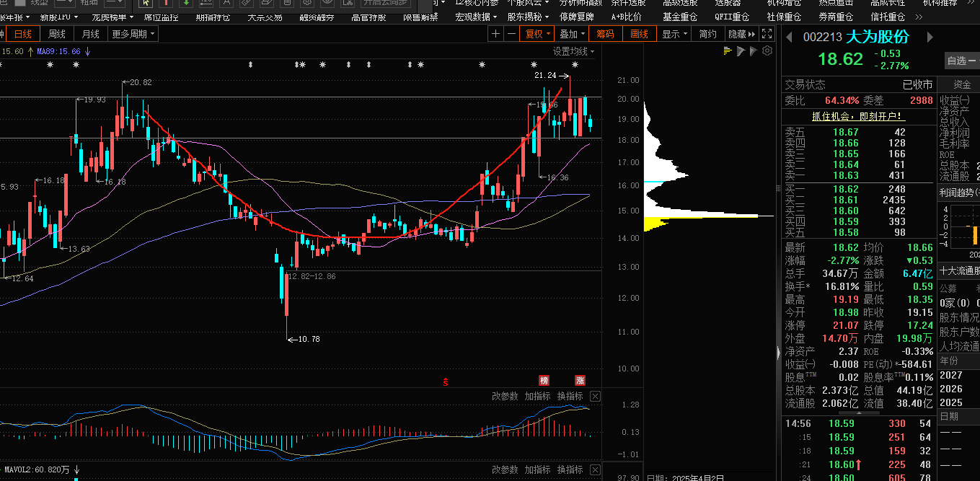Click the eye visibility drawing icon
Image resolution: width=980 pixels, height=481 pixels.
pos(328,4)
